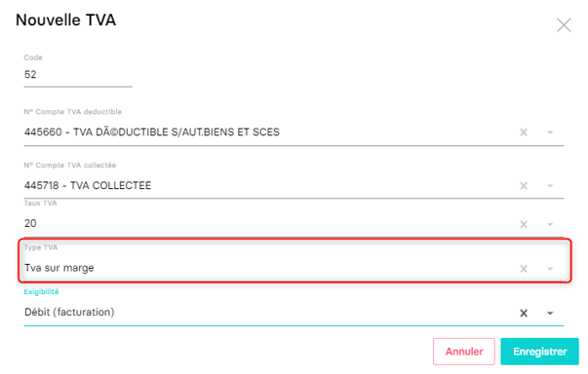This screenshot has width=588, height=374.
Task: Select the 445660 TVA déductible account field
Action: click(x=270, y=132)
